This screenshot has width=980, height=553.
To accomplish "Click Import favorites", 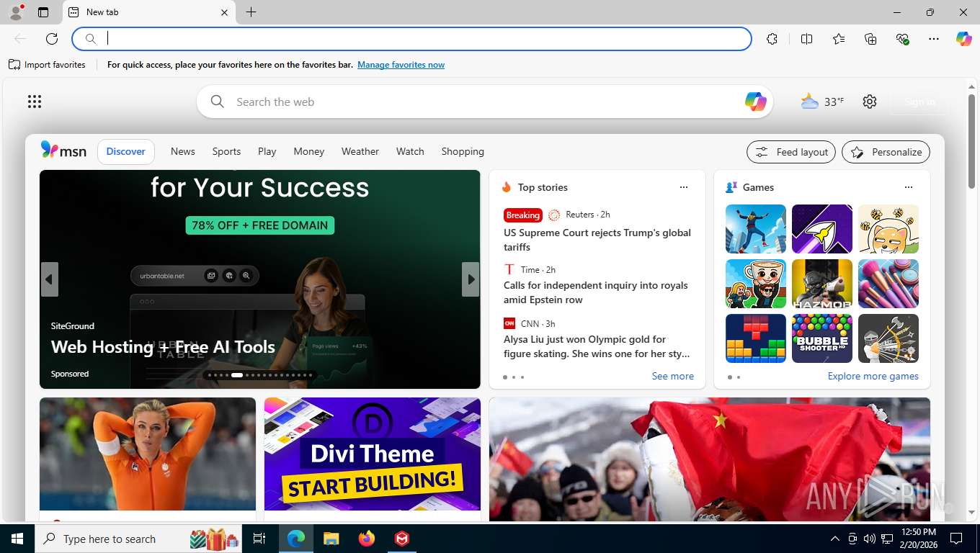I will [47, 65].
